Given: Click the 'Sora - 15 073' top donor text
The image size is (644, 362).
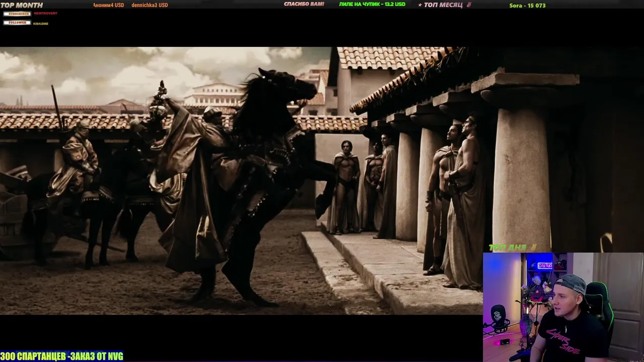Looking at the screenshot, I should pos(527,6).
